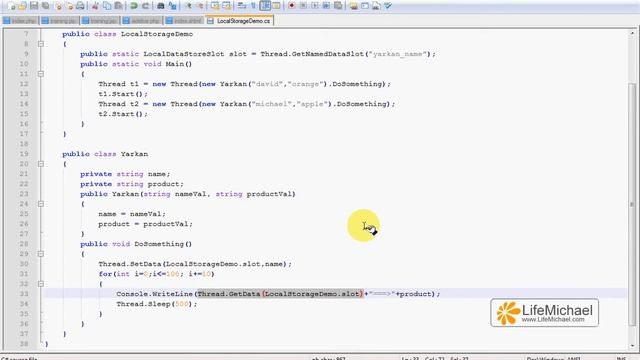Click the vertical scrollbar thumb

pos(632,204)
